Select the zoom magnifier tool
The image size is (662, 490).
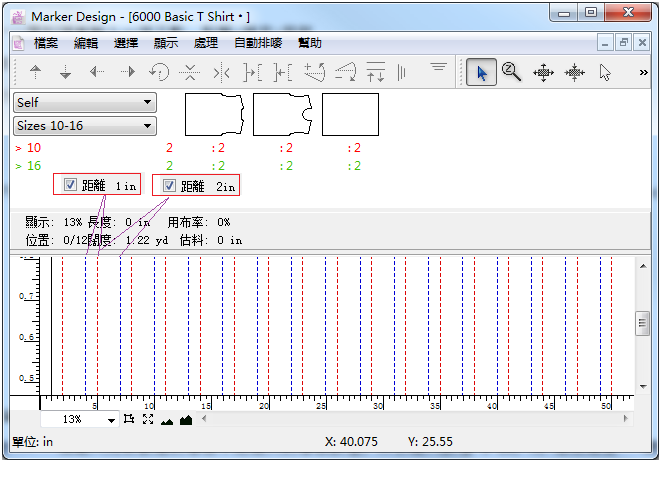[511, 72]
